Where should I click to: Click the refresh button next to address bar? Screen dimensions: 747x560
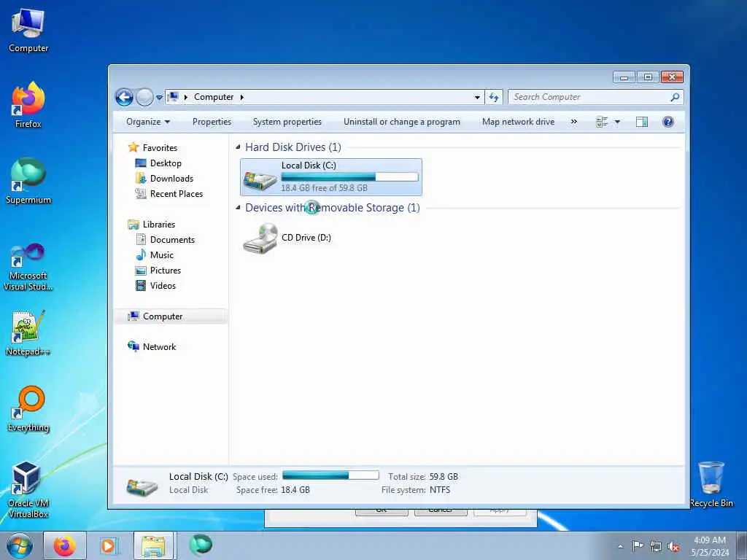(494, 97)
